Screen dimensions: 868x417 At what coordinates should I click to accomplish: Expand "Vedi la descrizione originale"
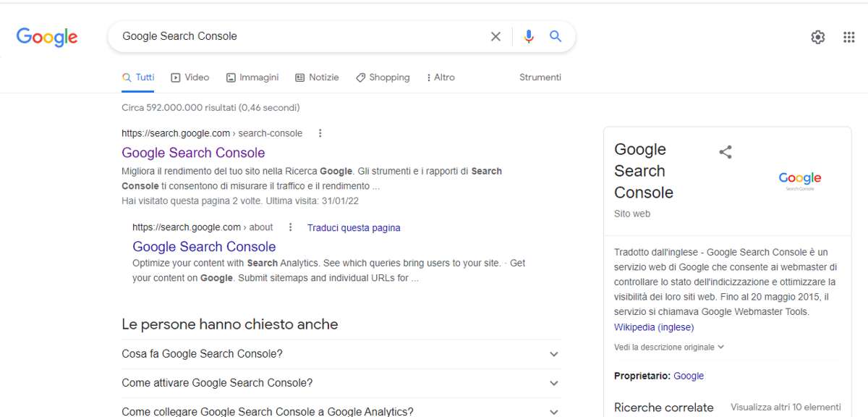(x=669, y=347)
